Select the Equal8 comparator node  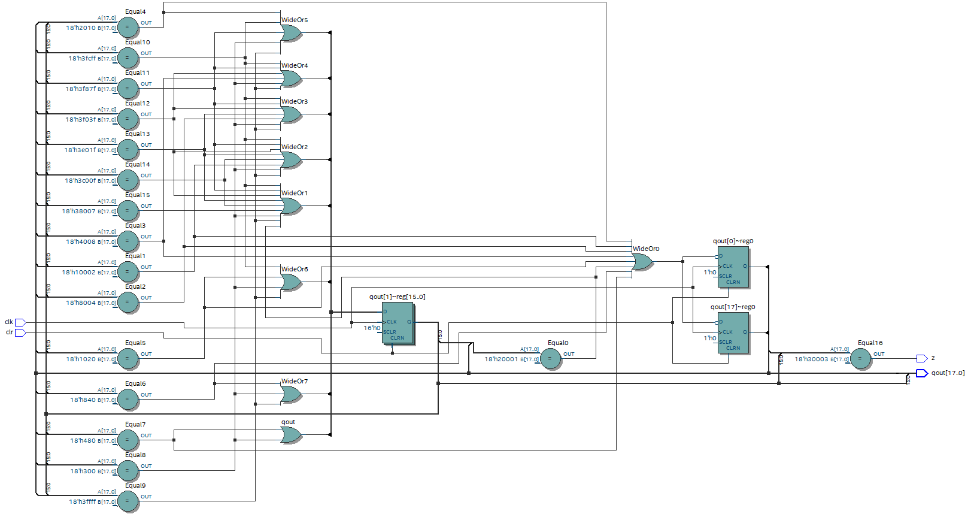click(x=128, y=471)
